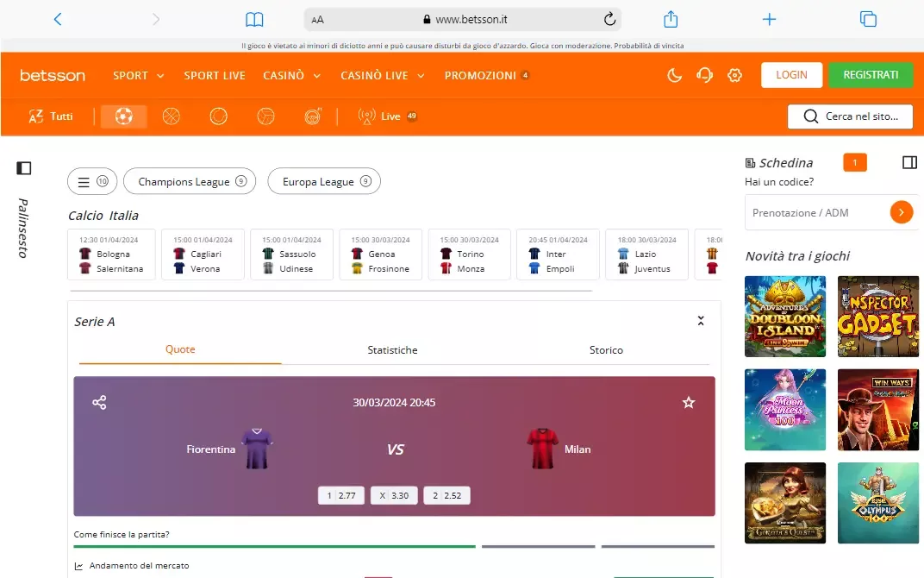Open the CASINÒ LIVE dropdown
This screenshot has width=924, height=578.
383,76
